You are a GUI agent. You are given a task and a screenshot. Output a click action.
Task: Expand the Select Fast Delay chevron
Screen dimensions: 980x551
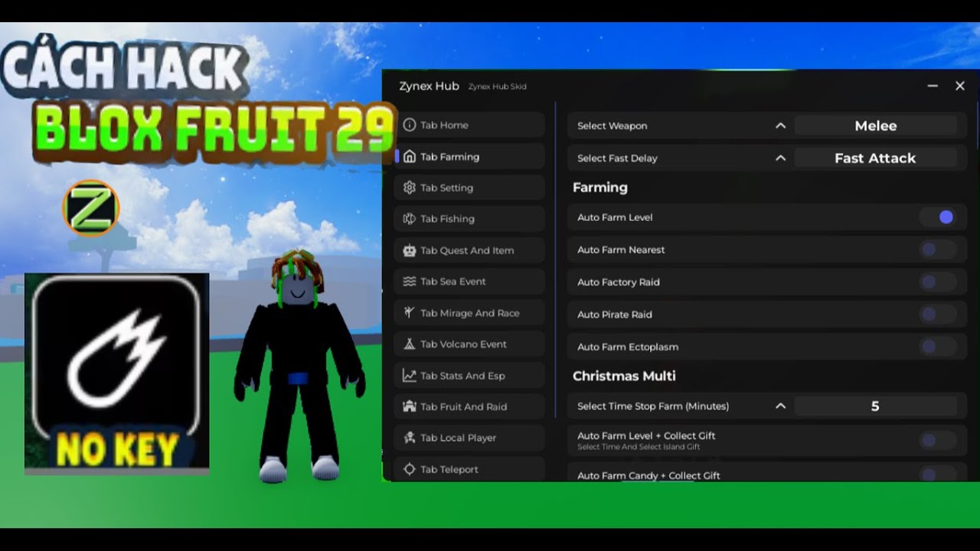click(780, 158)
